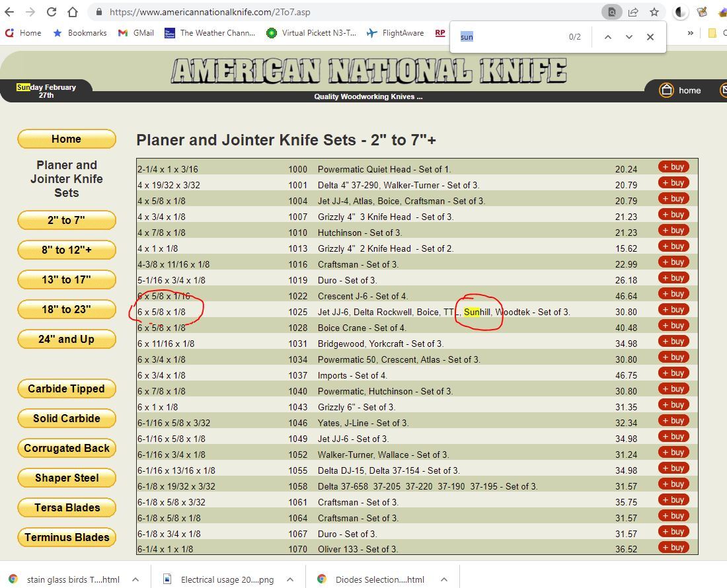This screenshot has height=588, width=727.
Task: Open the FlightAware bookmark
Action: [395, 33]
